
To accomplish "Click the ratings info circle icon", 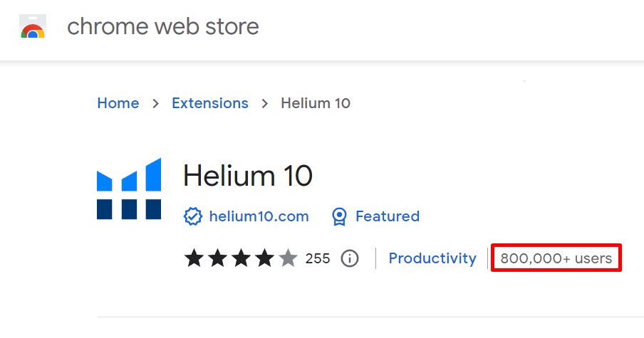I will click(349, 258).
